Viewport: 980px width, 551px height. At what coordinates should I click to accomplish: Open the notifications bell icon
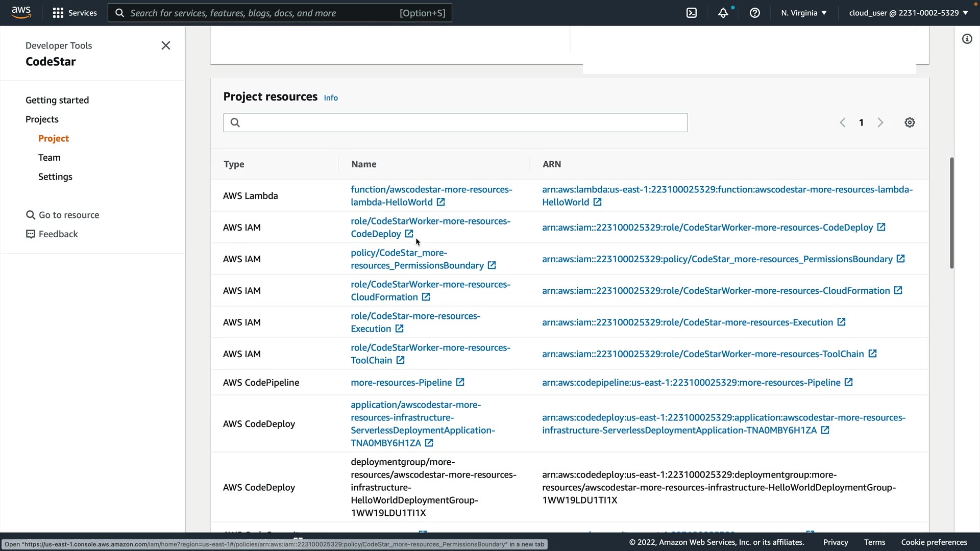click(x=723, y=13)
